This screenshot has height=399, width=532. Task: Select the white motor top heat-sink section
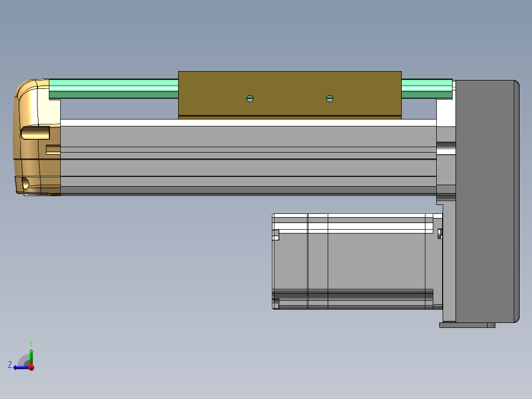353,223
